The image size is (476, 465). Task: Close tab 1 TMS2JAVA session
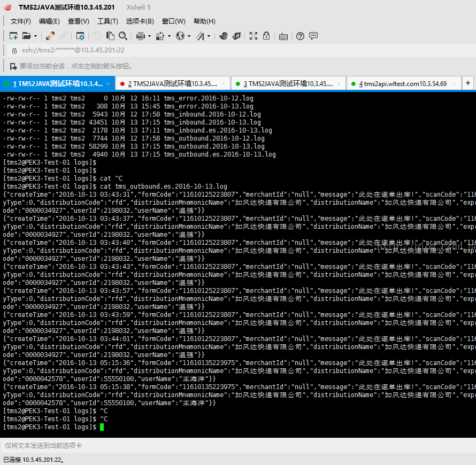click(108, 84)
